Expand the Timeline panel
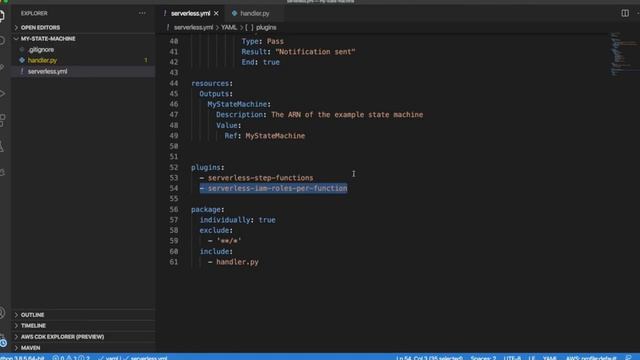 (x=33, y=326)
